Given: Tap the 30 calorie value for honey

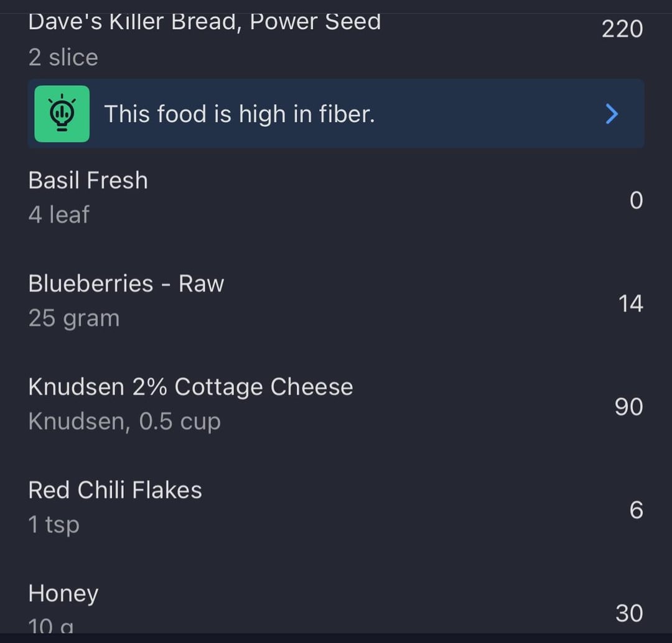Looking at the screenshot, I should tap(629, 613).
